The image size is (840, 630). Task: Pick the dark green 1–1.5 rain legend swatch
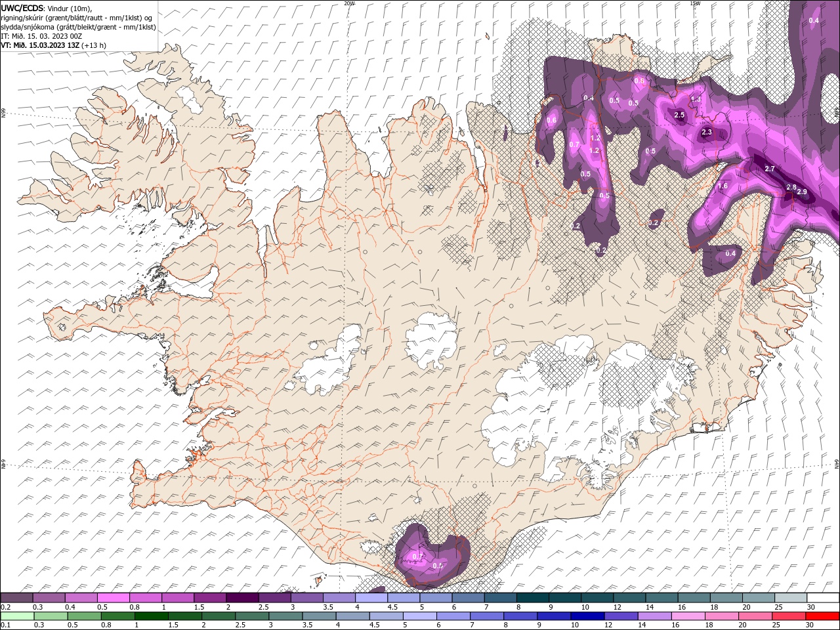(x=152, y=616)
